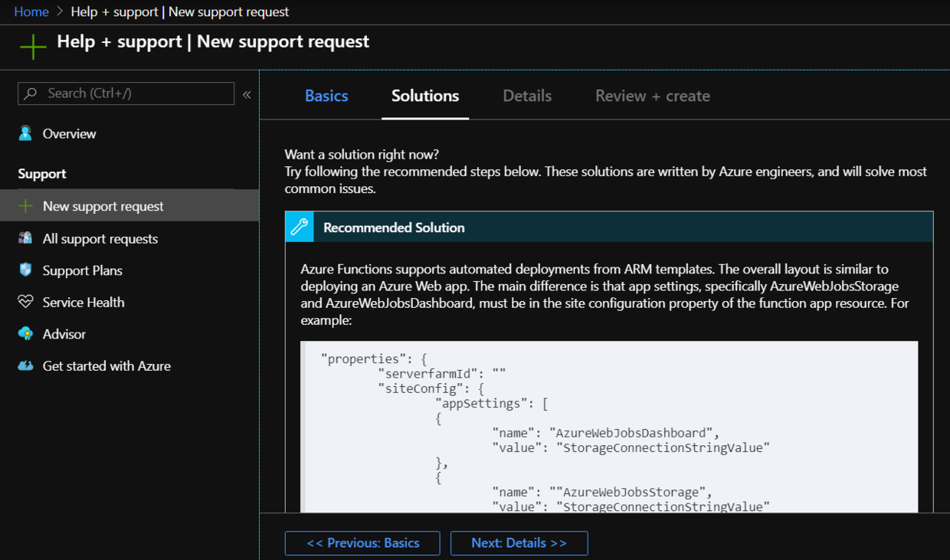This screenshot has width=950, height=560.
Task: Click the Previous: Basics button
Action: coord(362,543)
